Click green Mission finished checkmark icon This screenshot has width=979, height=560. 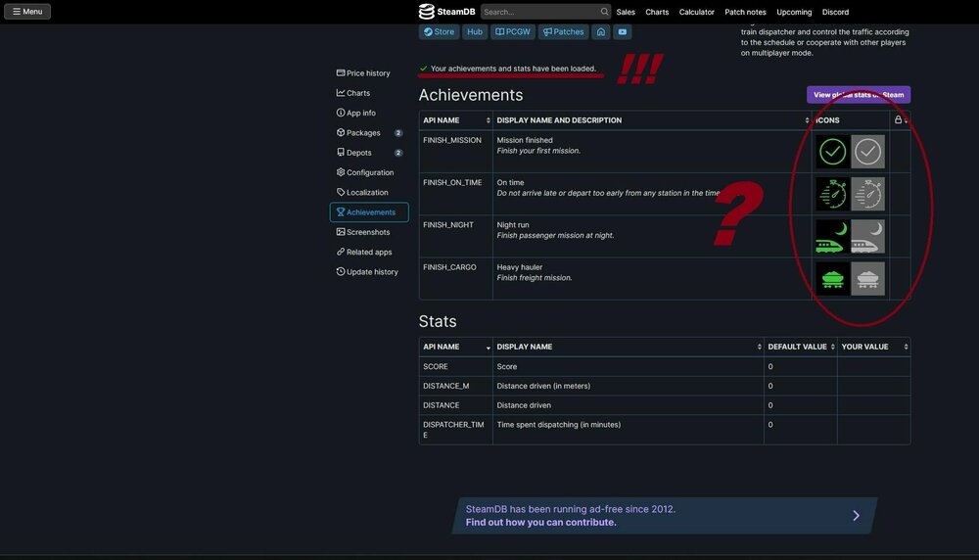pos(832,152)
